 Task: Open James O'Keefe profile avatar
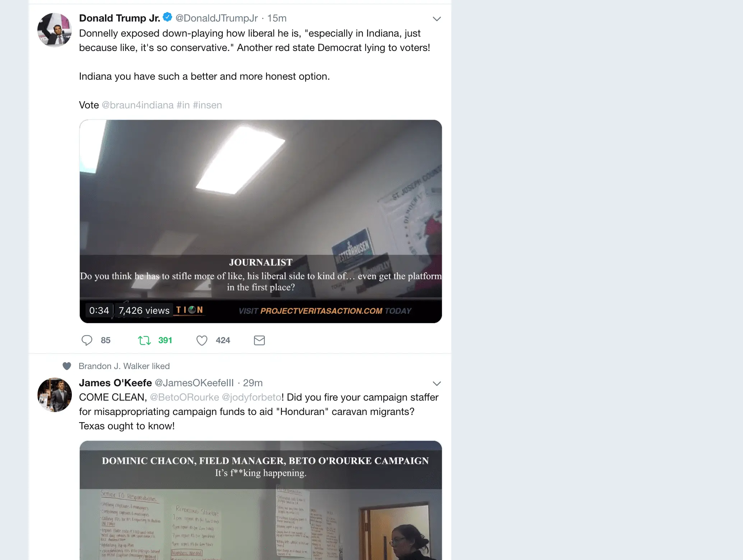pyautogui.click(x=55, y=395)
